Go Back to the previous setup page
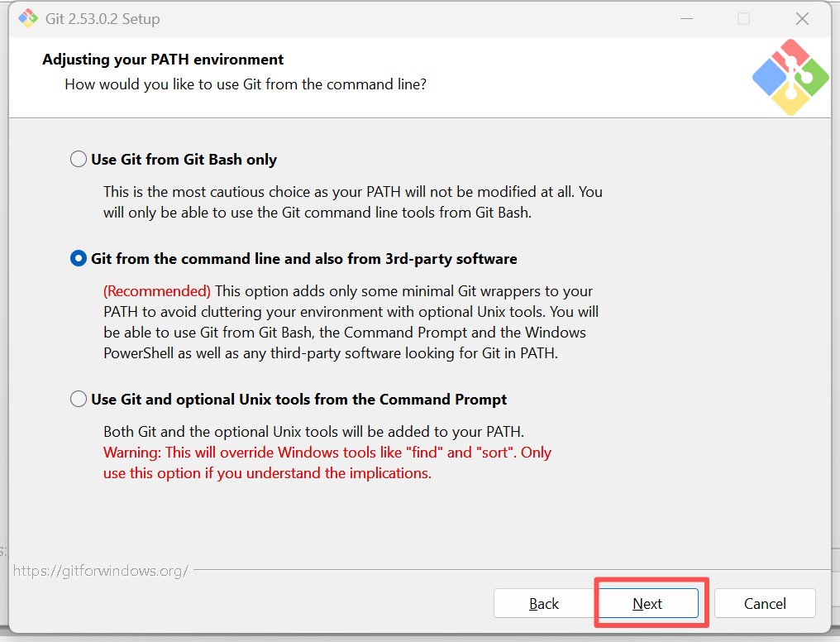Viewport: 840px width, 642px height. pyautogui.click(x=544, y=603)
